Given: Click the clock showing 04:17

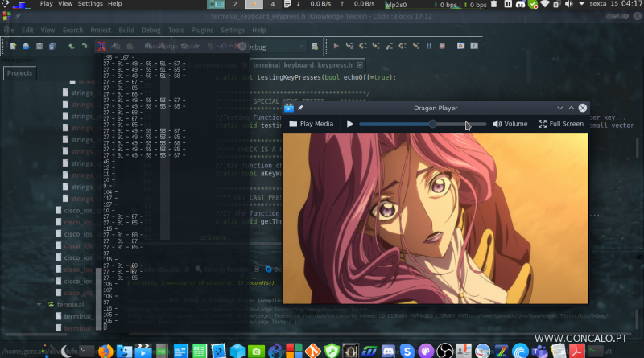Looking at the screenshot, I should coord(632,4).
